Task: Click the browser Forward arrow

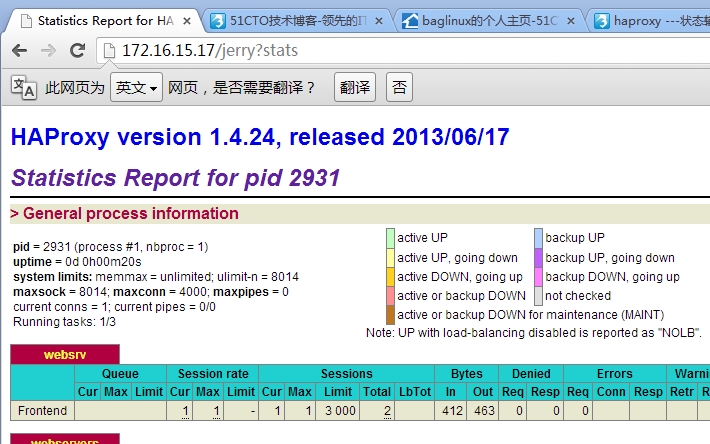Action: tap(48, 50)
